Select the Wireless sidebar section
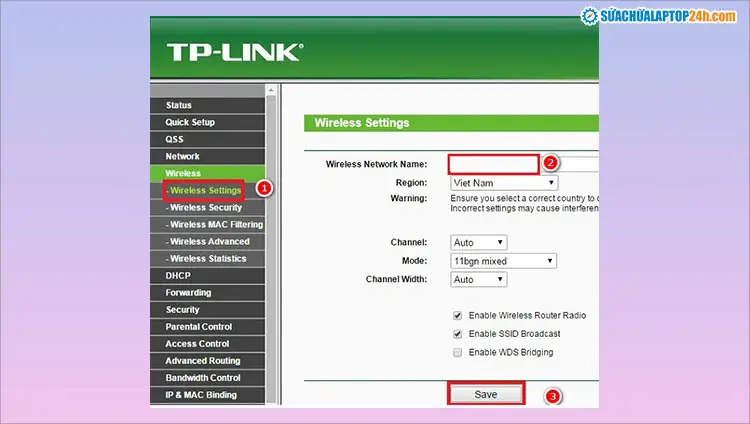The image size is (750, 424). click(x=207, y=173)
